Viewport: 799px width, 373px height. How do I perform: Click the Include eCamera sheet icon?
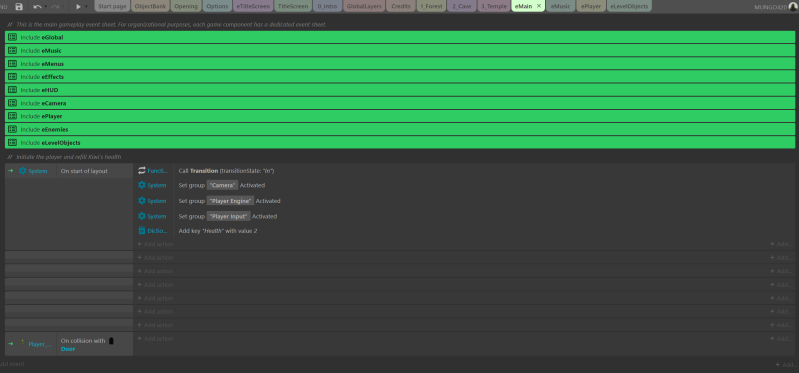pyautogui.click(x=13, y=103)
